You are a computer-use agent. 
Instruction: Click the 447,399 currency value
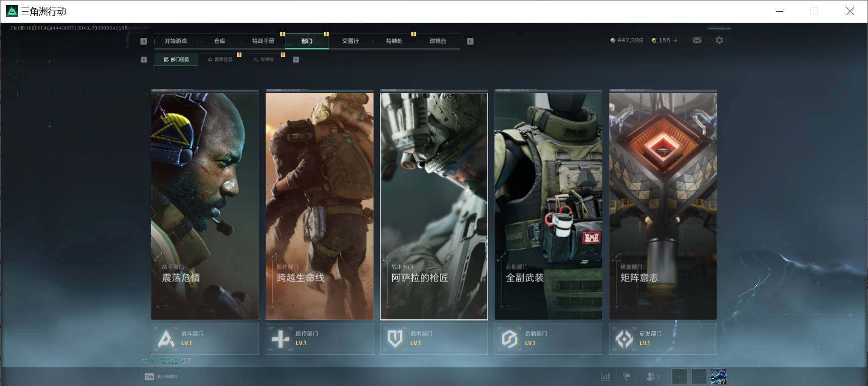630,40
